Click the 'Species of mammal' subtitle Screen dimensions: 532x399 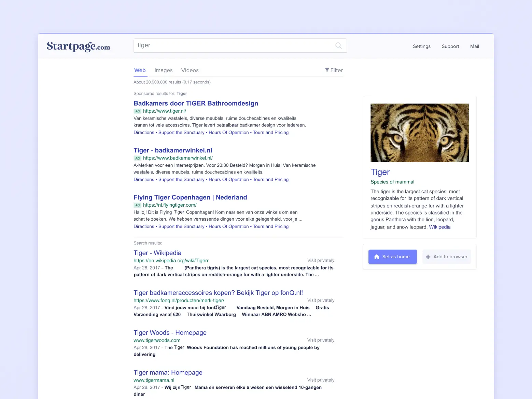coord(392,182)
